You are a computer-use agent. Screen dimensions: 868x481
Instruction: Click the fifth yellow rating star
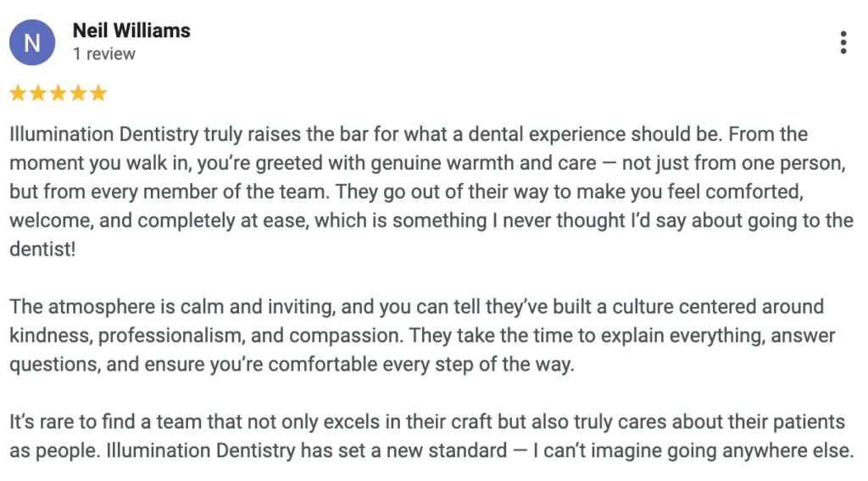(x=98, y=93)
